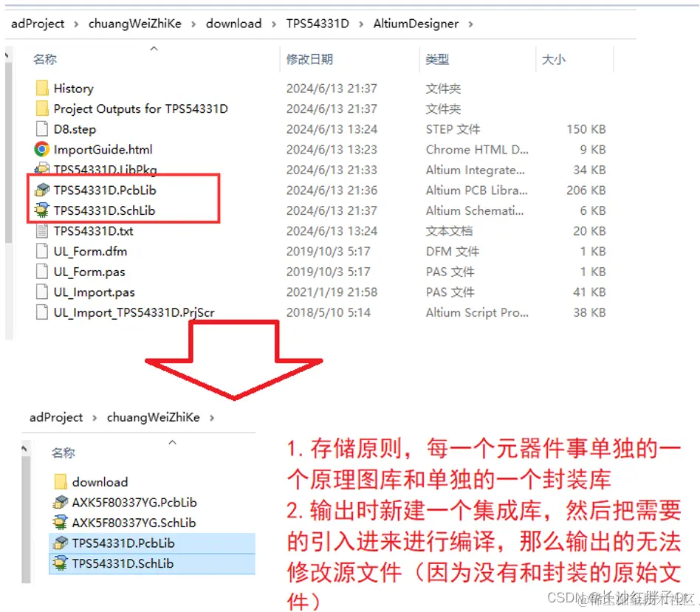700x612 pixels.
Task: Expand chevron after chuangWeiZhiKe in upper breadcrumb
Action: point(193,24)
